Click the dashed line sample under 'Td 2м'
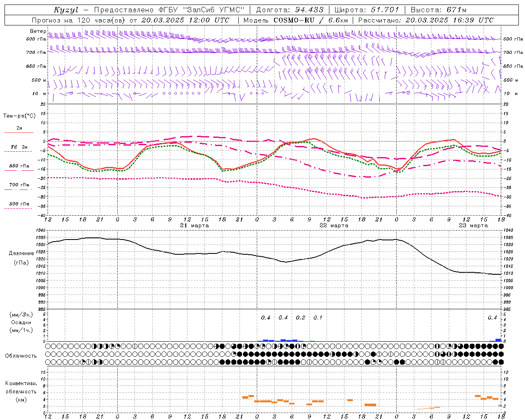The height and width of the screenshot is (420, 525). tap(18, 152)
